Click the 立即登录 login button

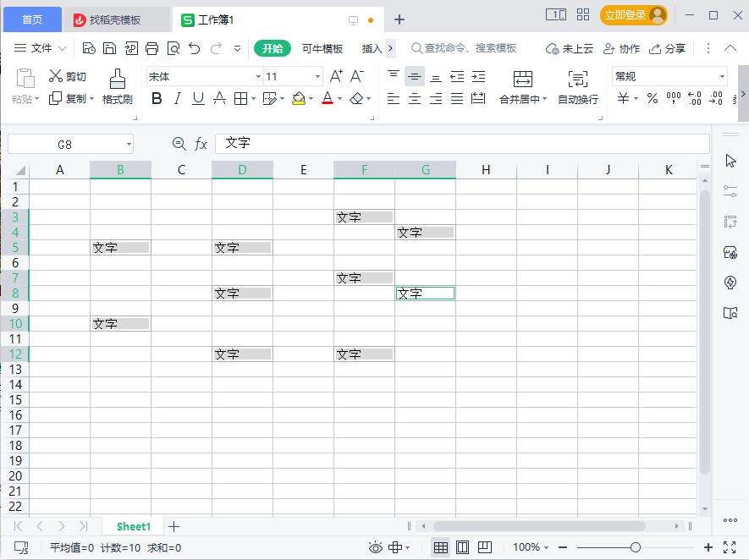(x=634, y=14)
